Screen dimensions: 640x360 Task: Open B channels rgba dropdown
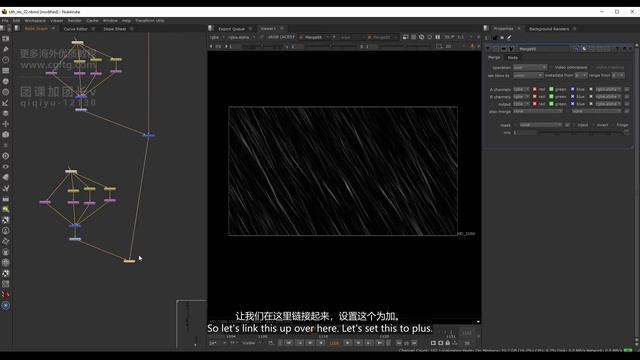pos(521,97)
